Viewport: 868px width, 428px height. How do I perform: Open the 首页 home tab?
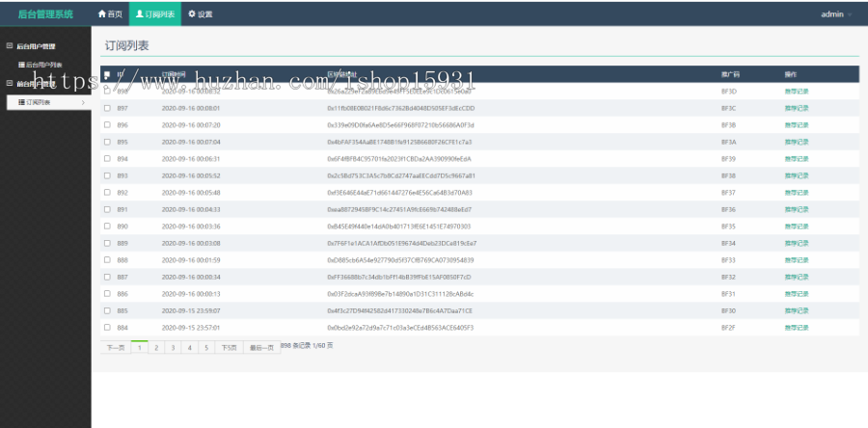click(110, 14)
